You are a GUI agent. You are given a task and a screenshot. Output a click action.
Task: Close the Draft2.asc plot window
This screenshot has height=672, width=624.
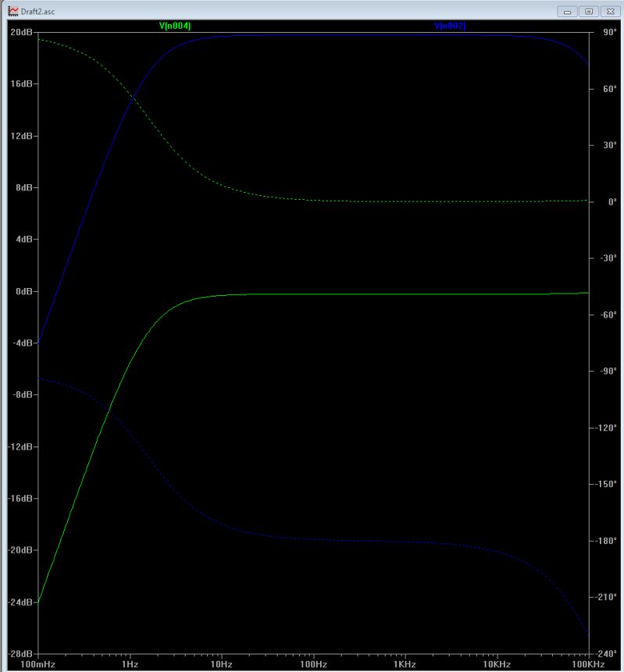point(610,12)
